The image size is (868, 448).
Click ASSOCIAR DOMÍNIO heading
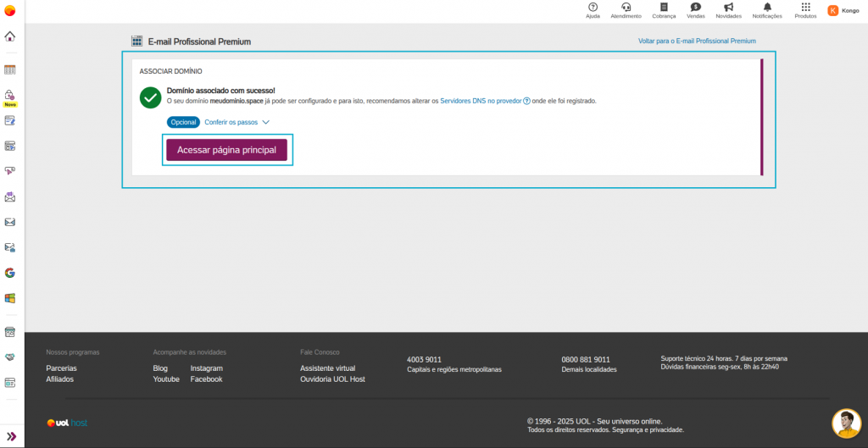coord(170,71)
